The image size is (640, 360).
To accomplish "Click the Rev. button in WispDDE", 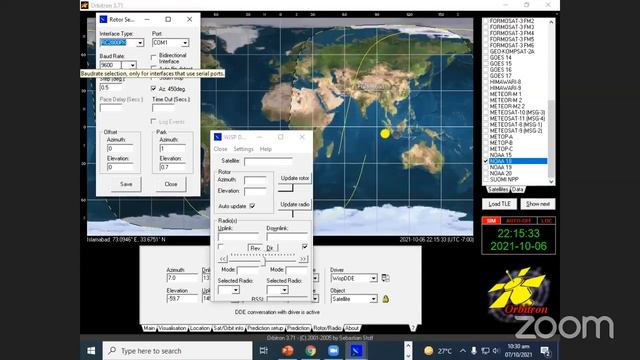I will point(256,248).
